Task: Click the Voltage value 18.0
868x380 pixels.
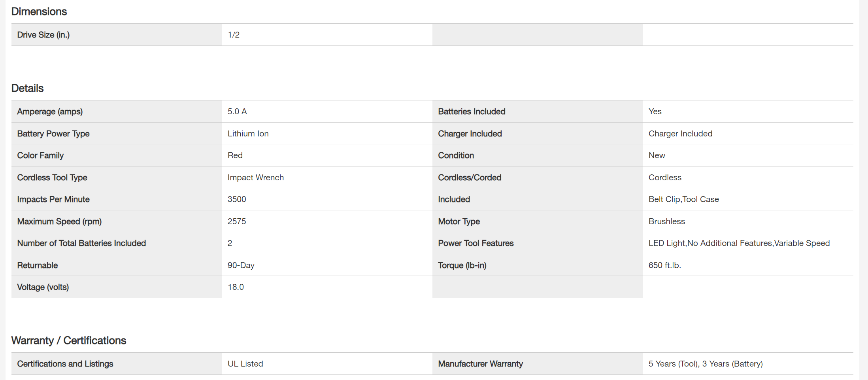Action: (x=236, y=287)
